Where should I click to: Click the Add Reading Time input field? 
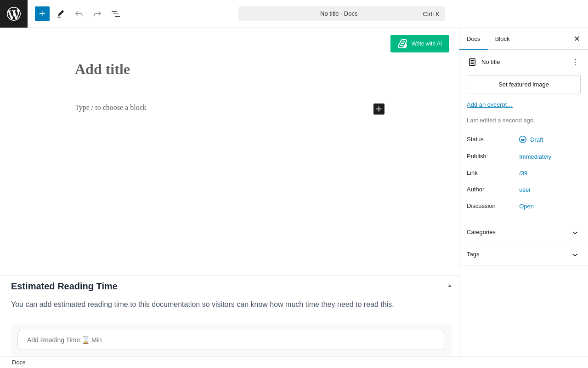click(231, 340)
